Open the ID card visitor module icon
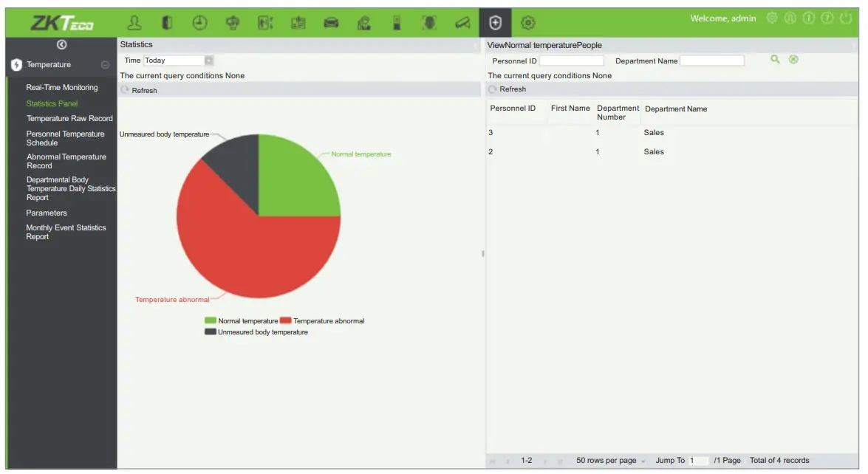868x474 pixels. pyautogui.click(x=298, y=23)
